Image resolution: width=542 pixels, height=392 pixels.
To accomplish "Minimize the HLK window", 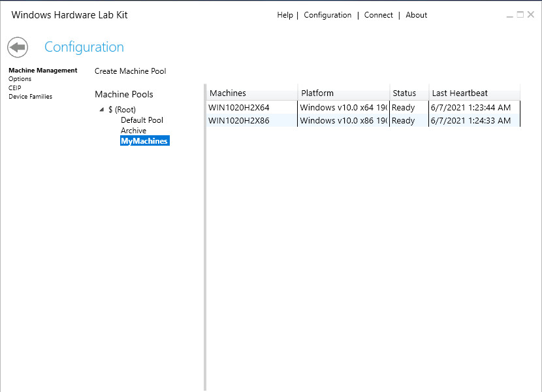I will pos(509,15).
